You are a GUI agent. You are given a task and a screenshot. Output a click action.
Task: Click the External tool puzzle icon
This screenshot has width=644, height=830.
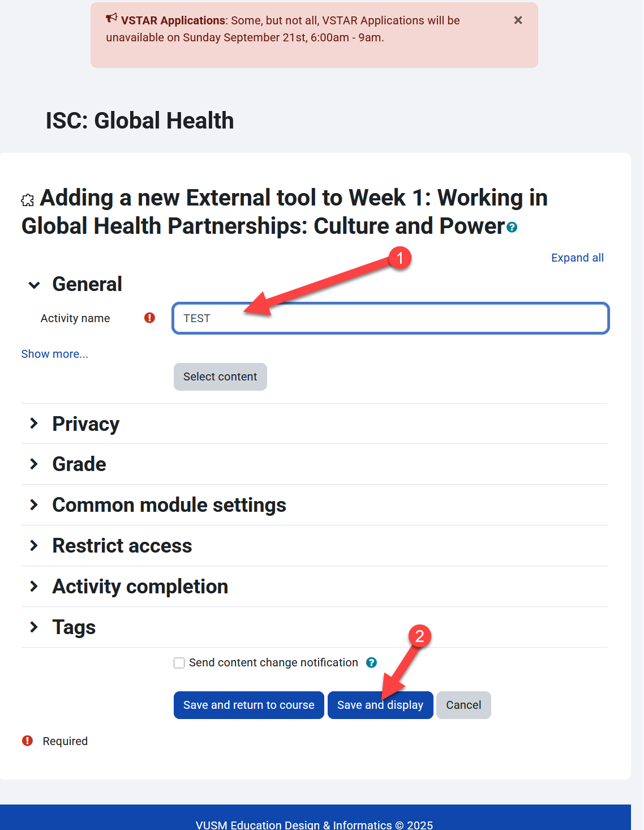[x=28, y=200]
